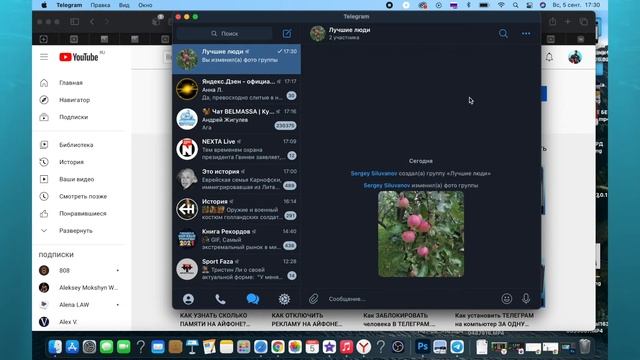Open Подписки in the YouTube sidebar

click(73, 117)
